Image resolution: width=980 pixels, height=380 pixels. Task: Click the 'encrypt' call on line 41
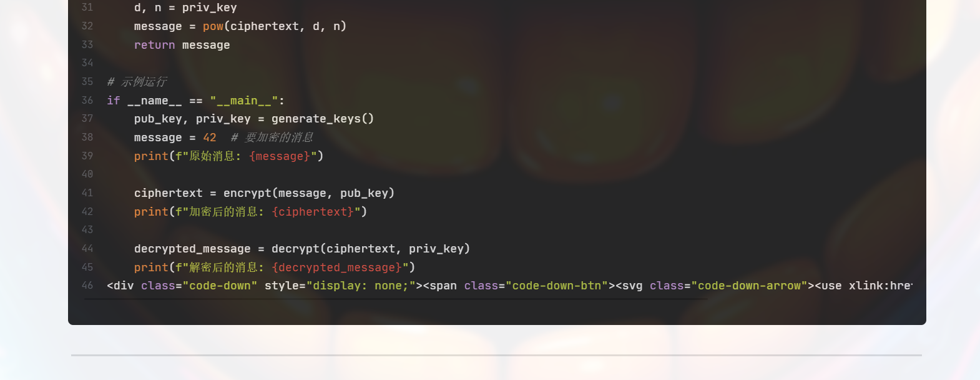[247, 193]
